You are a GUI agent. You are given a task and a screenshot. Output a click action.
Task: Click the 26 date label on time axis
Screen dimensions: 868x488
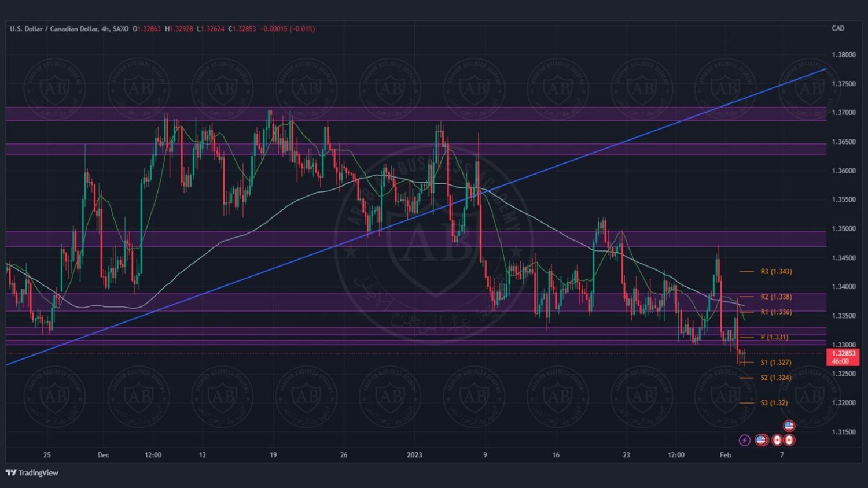point(344,455)
